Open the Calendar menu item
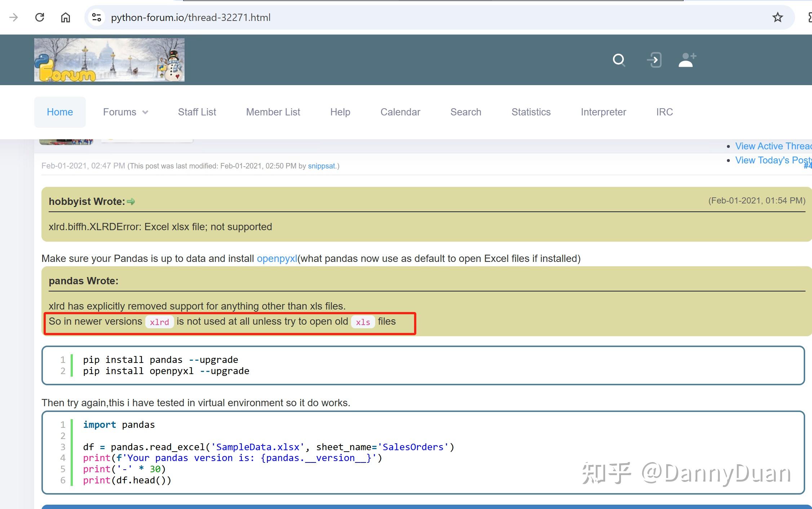812x509 pixels. pos(400,112)
